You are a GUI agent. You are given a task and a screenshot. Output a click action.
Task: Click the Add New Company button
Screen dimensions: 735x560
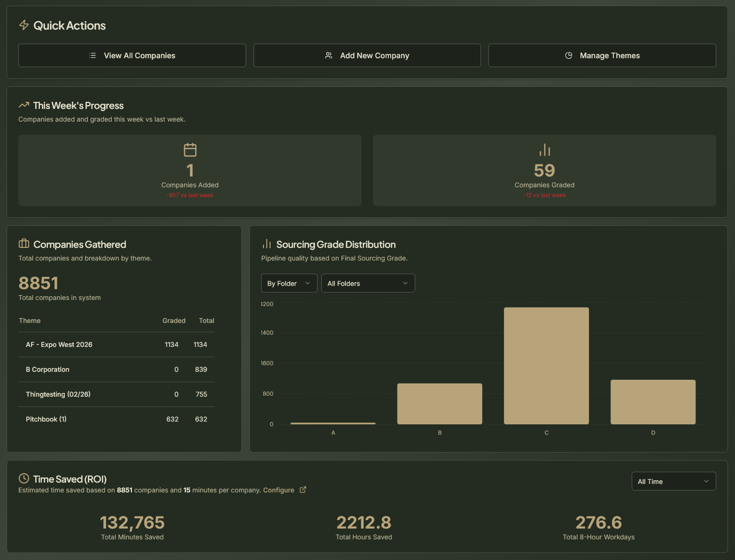[x=367, y=55]
